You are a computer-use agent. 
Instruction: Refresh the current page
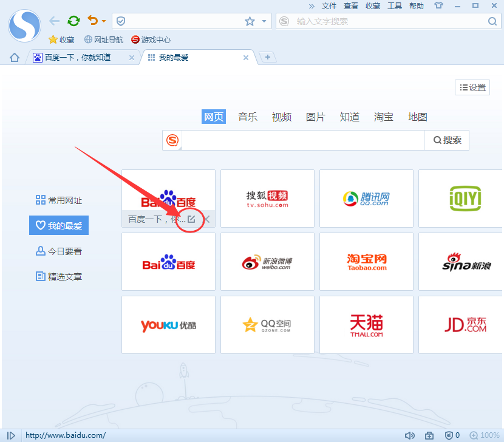(x=73, y=21)
